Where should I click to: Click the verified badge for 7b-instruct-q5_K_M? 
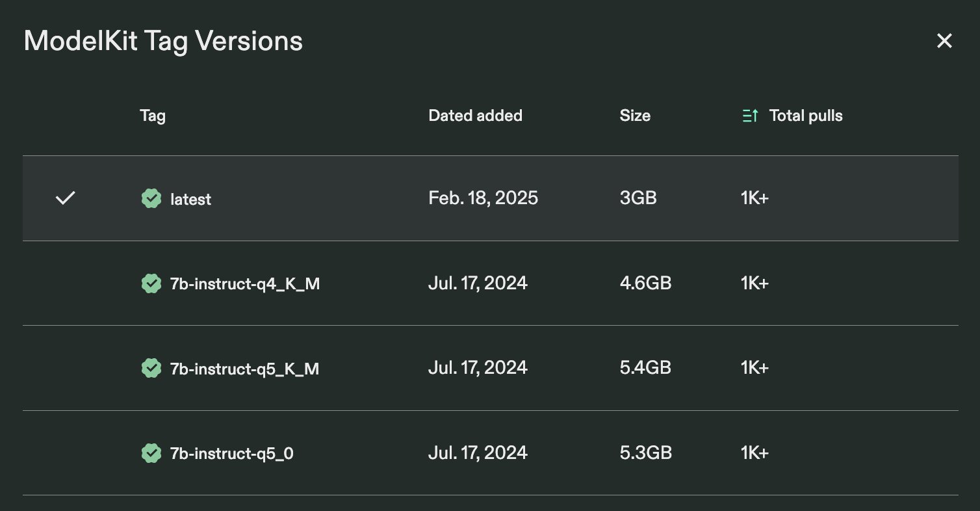(151, 367)
